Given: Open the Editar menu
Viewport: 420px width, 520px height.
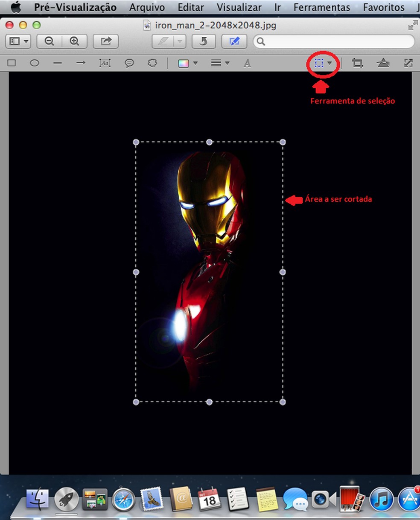Looking at the screenshot, I should (191, 7).
